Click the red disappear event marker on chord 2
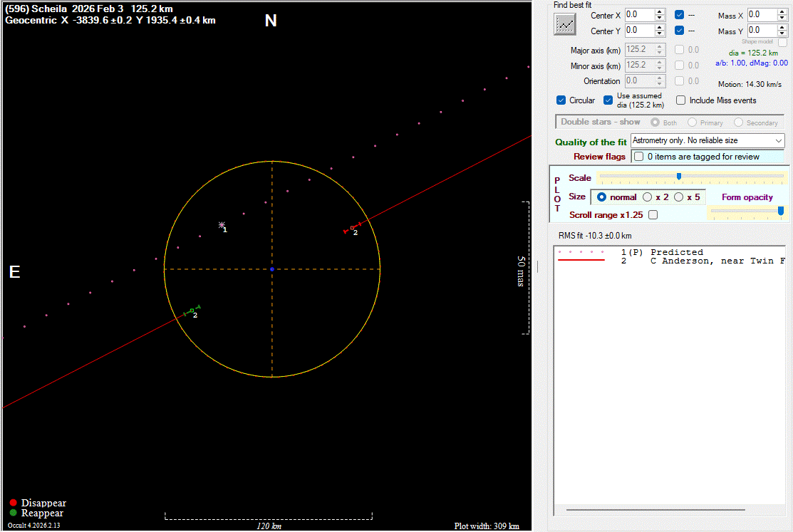The width and height of the screenshot is (793, 532). click(353, 229)
